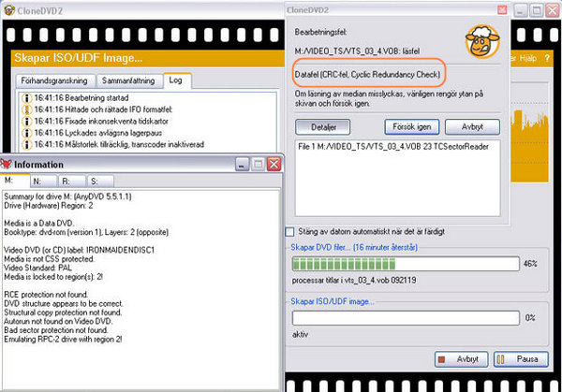The width and height of the screenshot is (562, 392).
Task: Click 'Video DVD (or CD) label: IRONMAIDENDISC1' line
Action: click(80, 250)
